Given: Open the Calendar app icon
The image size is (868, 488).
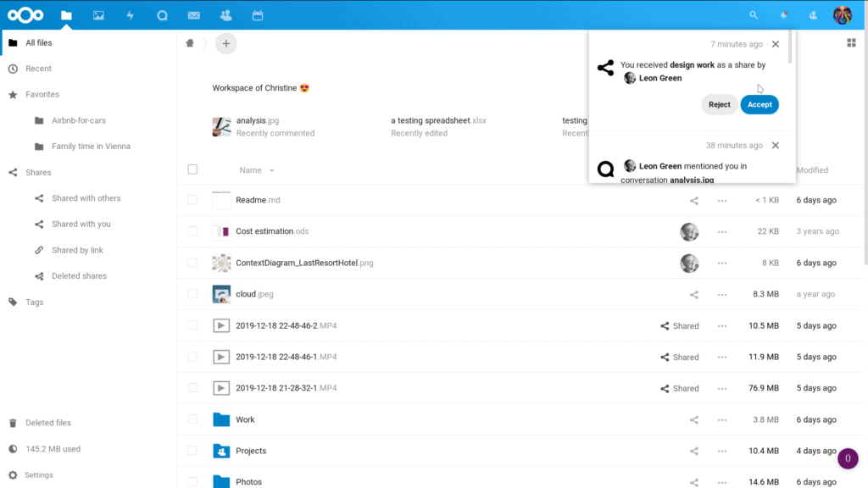Looking at the screenshot, I should (258, 15).
